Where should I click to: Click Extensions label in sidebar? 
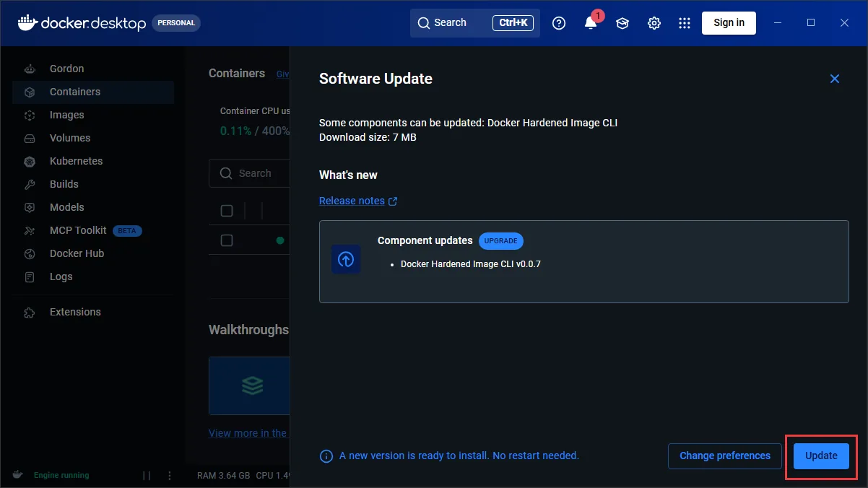point(75,312)
